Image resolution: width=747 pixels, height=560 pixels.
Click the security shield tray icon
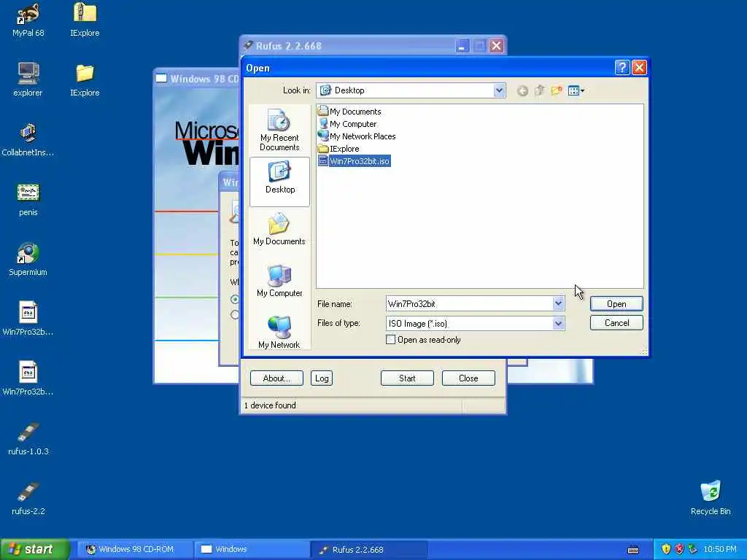pos(666,550)
